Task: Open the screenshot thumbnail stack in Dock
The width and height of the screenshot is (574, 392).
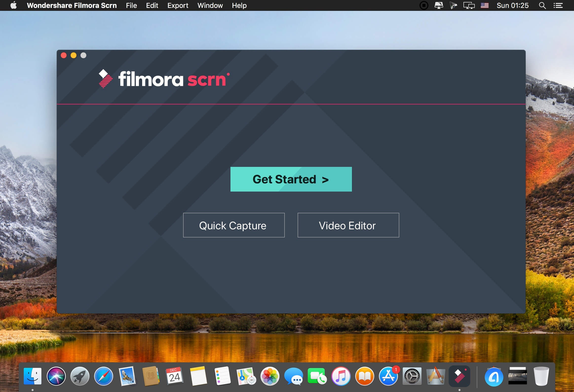Action: (x=517, y=376)
